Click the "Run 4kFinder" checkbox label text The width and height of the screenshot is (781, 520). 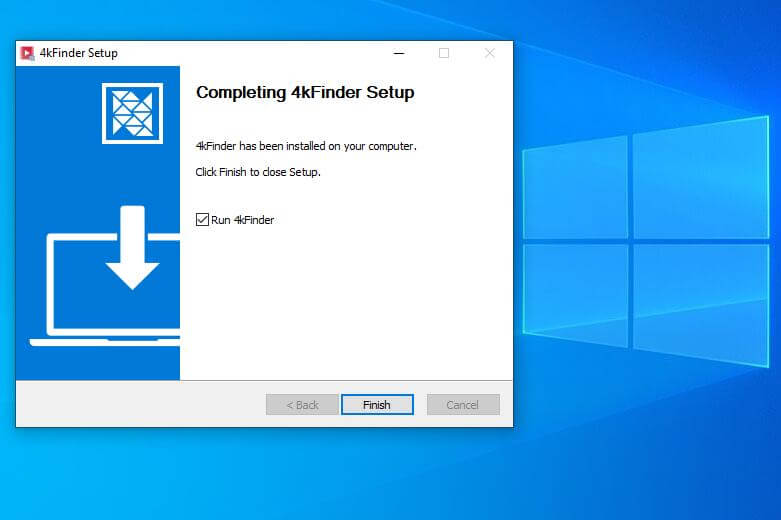tap(242, 220)
